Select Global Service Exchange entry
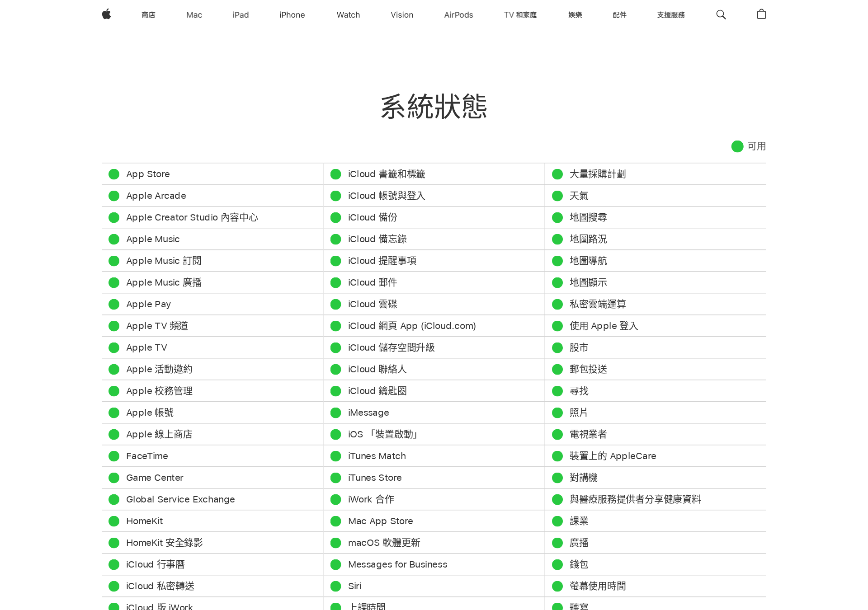The width and height of the screenshot is (868, 610). [x=180, y=499]
